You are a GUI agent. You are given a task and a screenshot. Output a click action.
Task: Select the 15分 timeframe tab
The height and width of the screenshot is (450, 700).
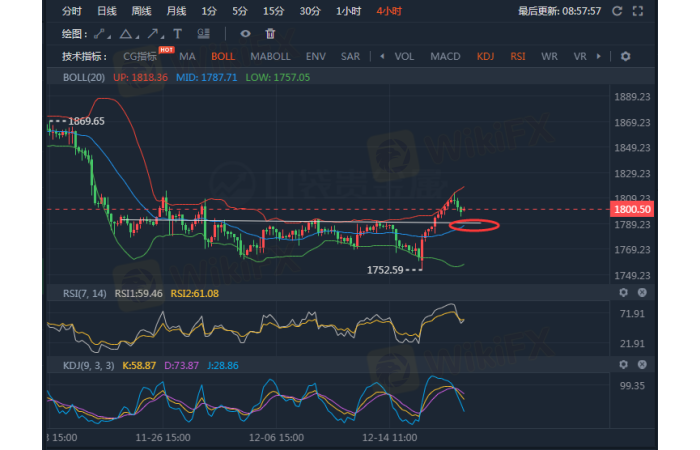point(272,11)
